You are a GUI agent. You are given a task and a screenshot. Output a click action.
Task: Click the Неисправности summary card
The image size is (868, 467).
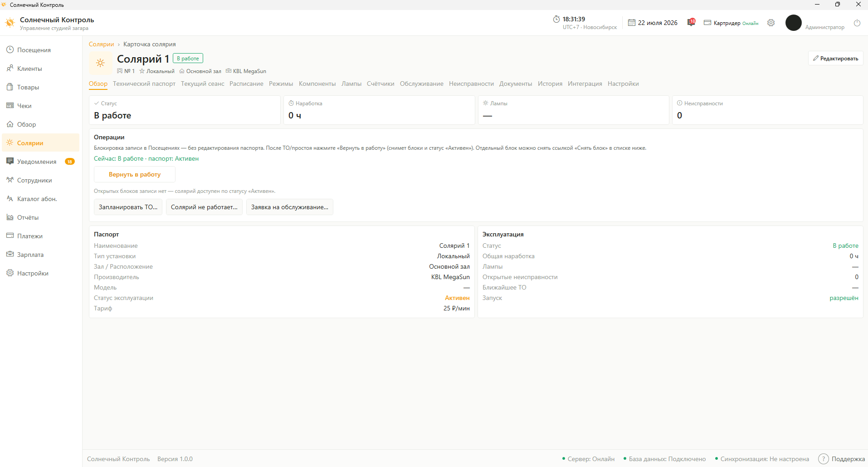click(x=767, y=110)
